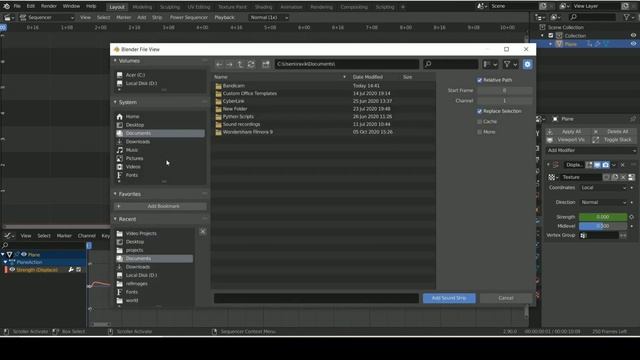Open the Direction Normal dropdown
The image size is (640, 360).
coord(603,202)
